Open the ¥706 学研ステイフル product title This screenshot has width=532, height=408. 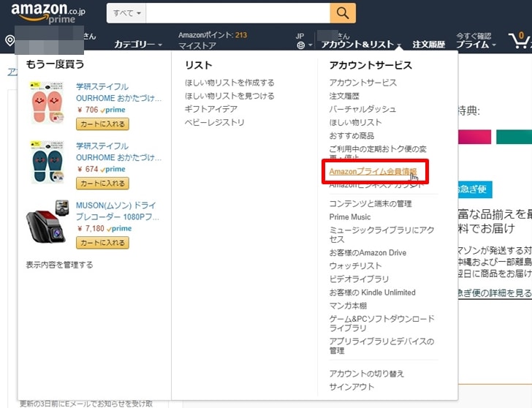coord(118,92)
